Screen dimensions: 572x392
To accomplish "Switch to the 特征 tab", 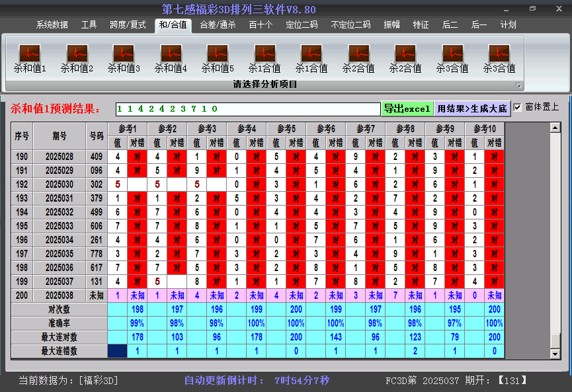I will [x=421, y=25].
